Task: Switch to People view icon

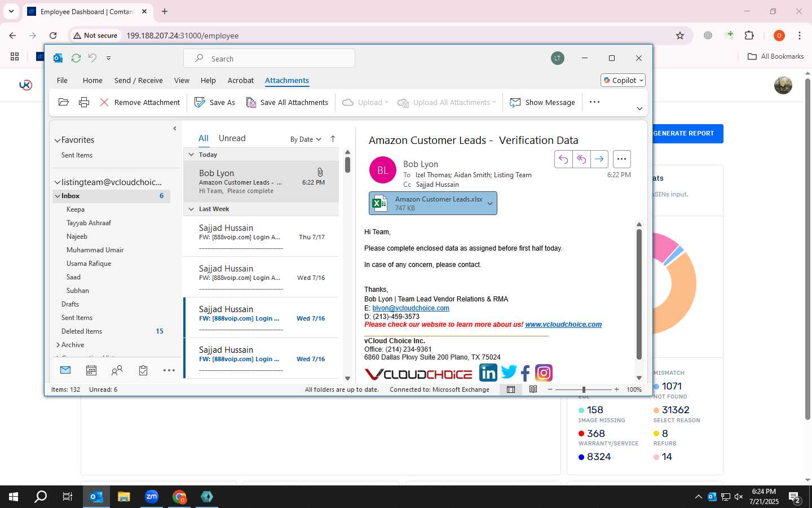Action: pos(117,370)
